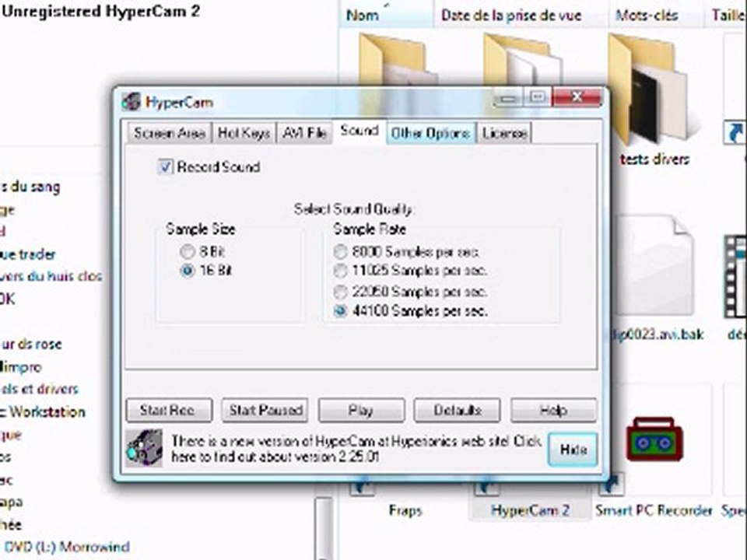Viewport: 747px width, 560px height.
Task: Click the new HyperCam version message link
Action: pos(356,449)
